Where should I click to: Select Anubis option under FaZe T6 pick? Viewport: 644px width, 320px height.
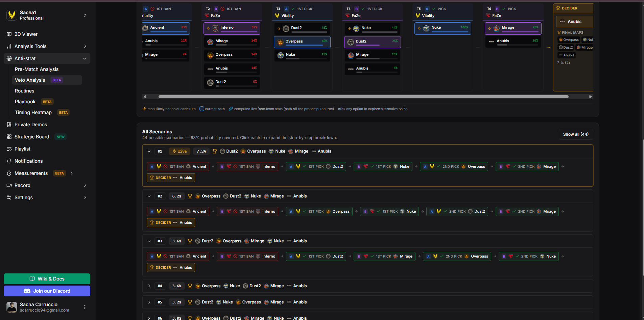pos(513,42)
